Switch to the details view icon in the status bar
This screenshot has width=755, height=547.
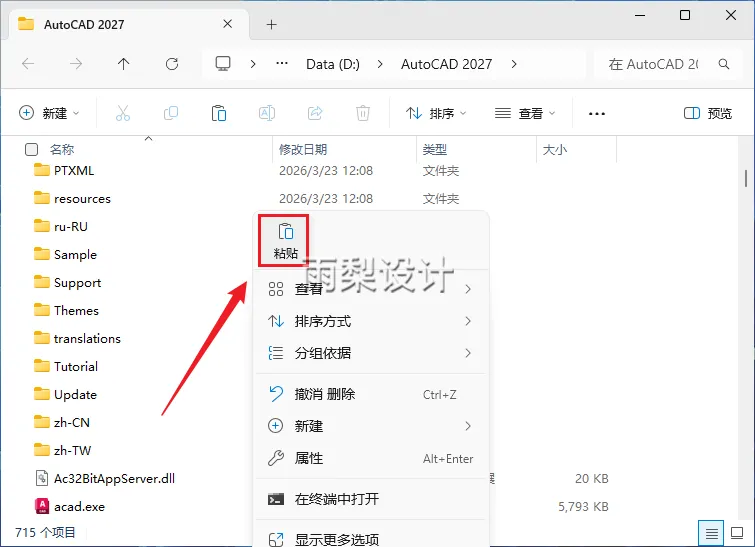pos(711,533)
